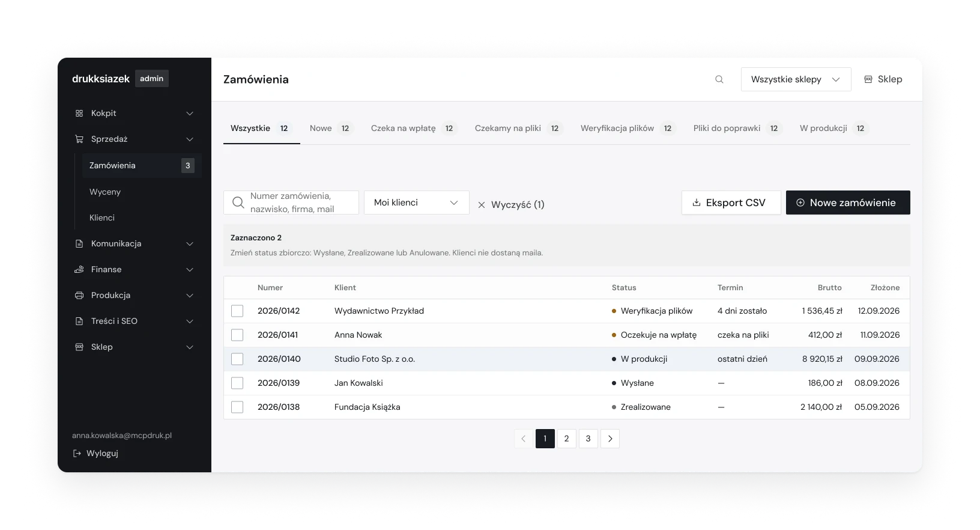Check the box for order 2026/0138

click(237, 407)
